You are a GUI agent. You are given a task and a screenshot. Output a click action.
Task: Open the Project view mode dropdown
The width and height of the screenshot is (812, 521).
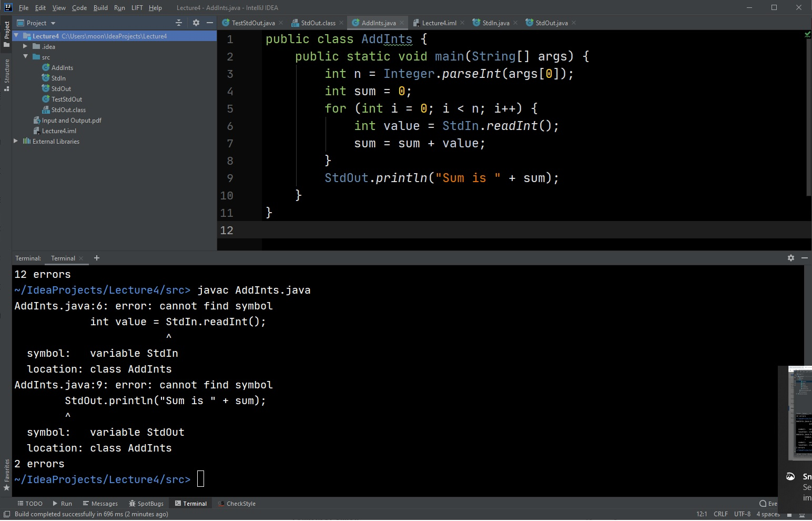[x=36, y=23]
